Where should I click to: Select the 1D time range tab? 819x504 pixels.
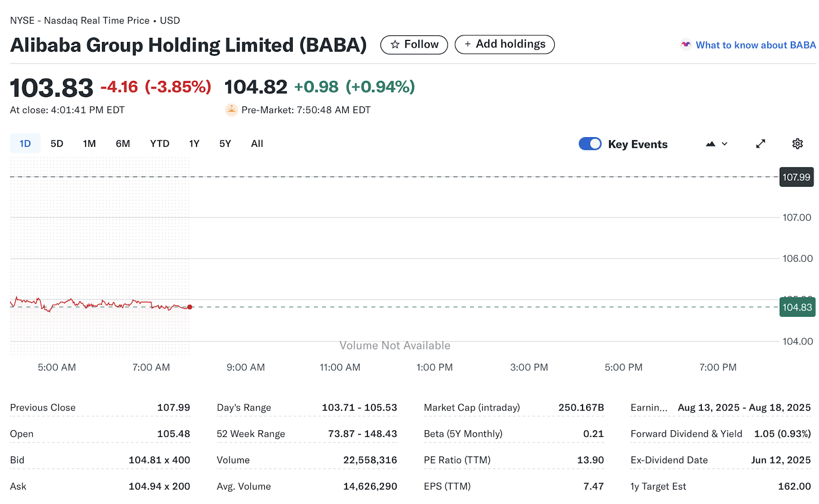coord(25,144)
